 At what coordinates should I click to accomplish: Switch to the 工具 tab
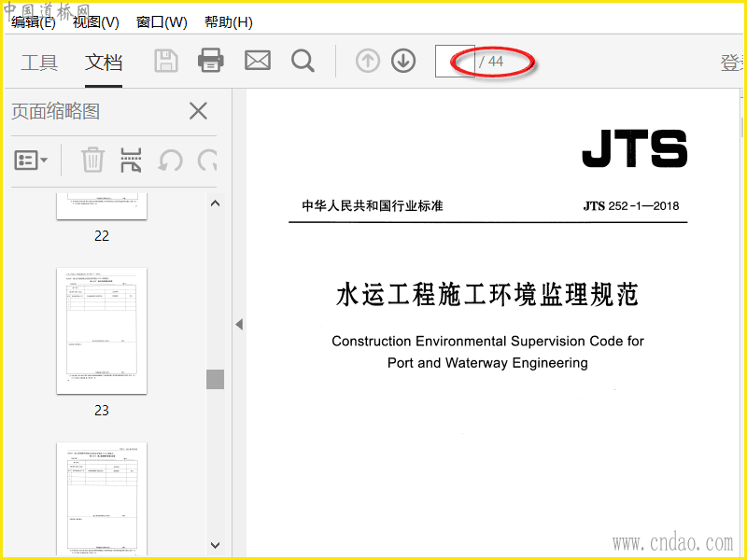tap(39, 63)
